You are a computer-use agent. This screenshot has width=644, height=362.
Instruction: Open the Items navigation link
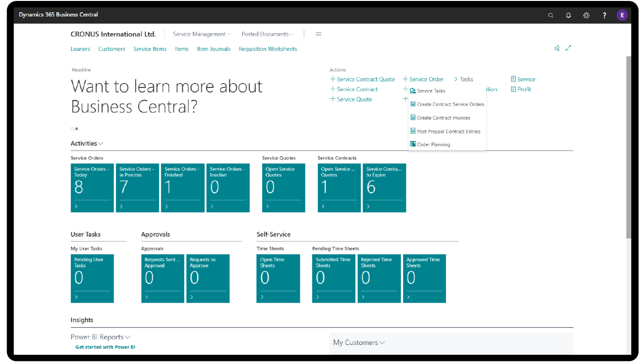(182, 49)
